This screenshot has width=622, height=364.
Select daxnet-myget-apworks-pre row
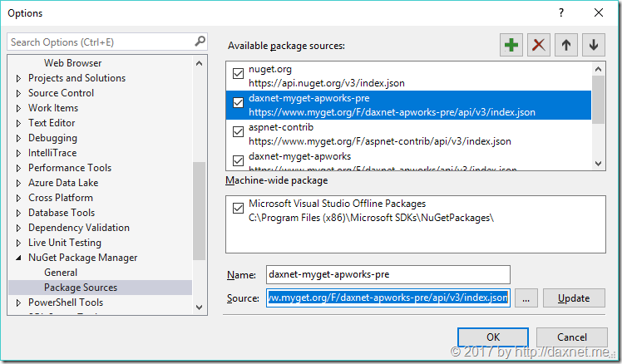408,105
